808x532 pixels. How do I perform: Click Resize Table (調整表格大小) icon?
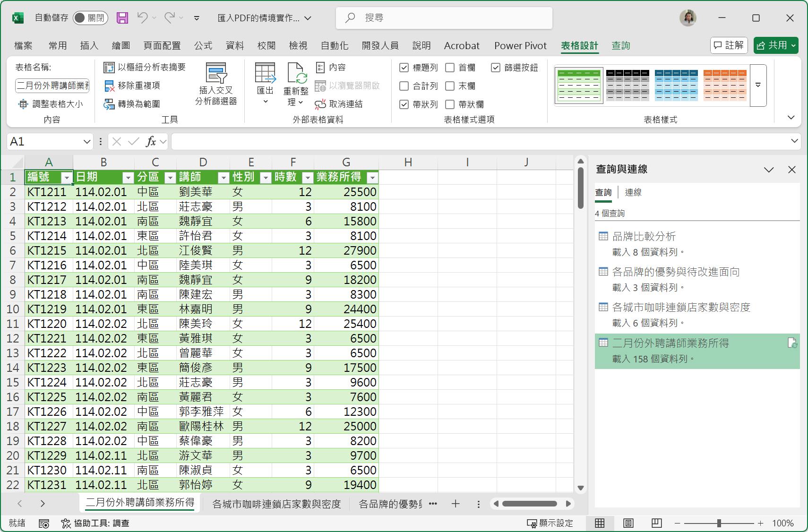click(23, 104)
